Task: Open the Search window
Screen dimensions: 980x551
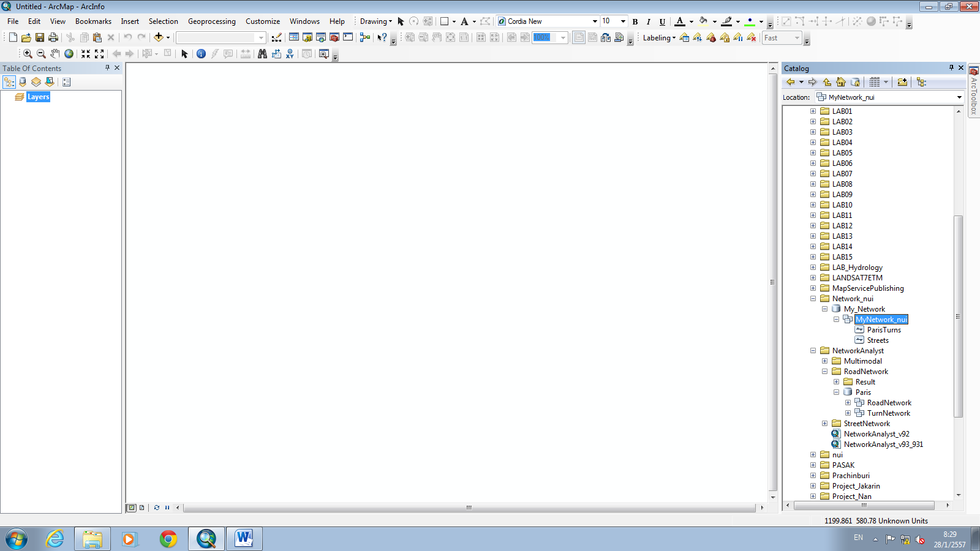Action: click(x=321, y=37)
